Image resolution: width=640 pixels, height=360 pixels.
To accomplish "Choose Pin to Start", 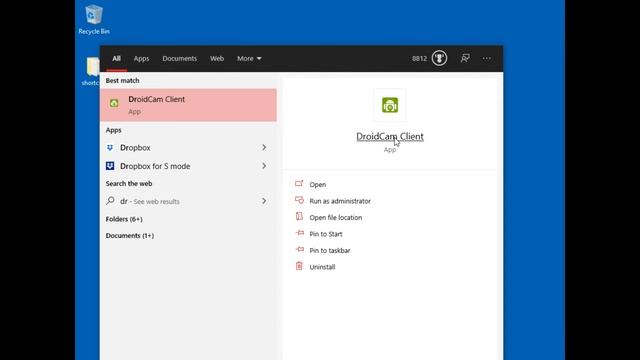I will 326,234.
